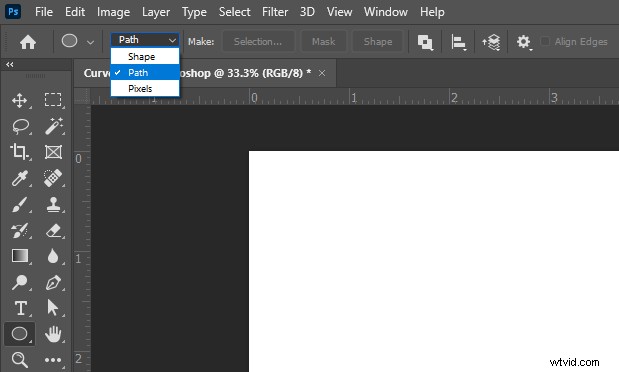Select the Rectangular Marquee tool

pyautogui.click(x=53, y=100)
